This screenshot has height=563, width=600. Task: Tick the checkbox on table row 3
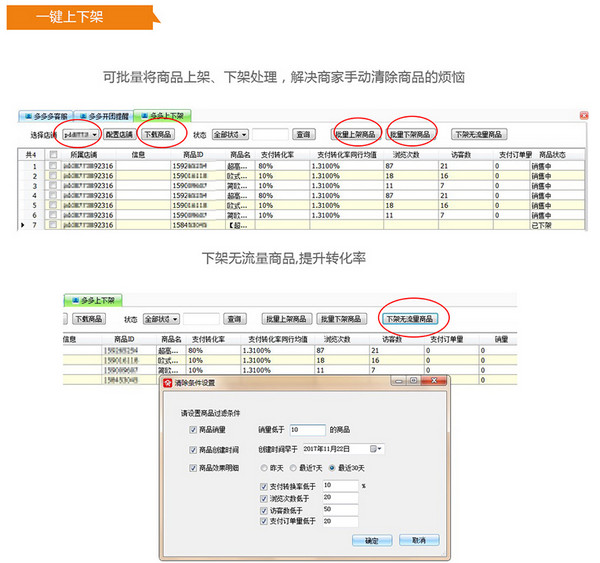53,185
